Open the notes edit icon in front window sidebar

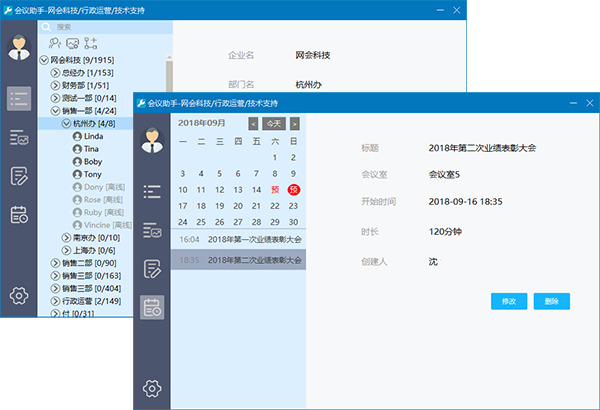152,268
